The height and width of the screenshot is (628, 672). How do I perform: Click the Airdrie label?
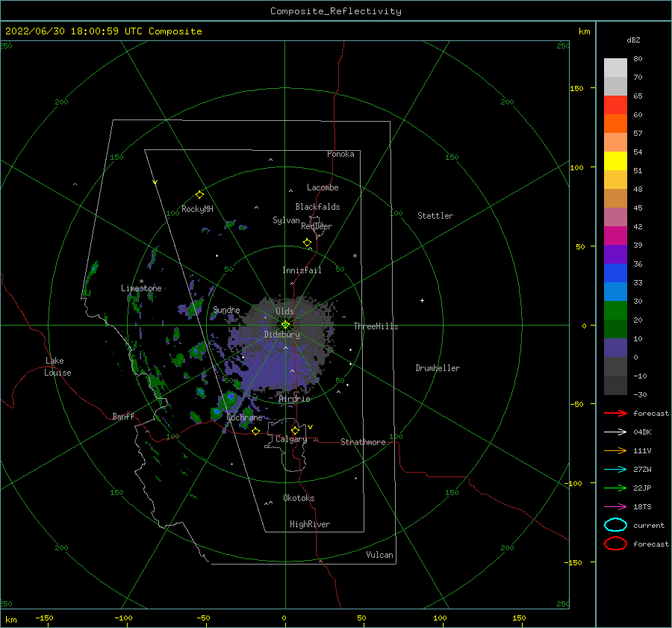point(294,399)
